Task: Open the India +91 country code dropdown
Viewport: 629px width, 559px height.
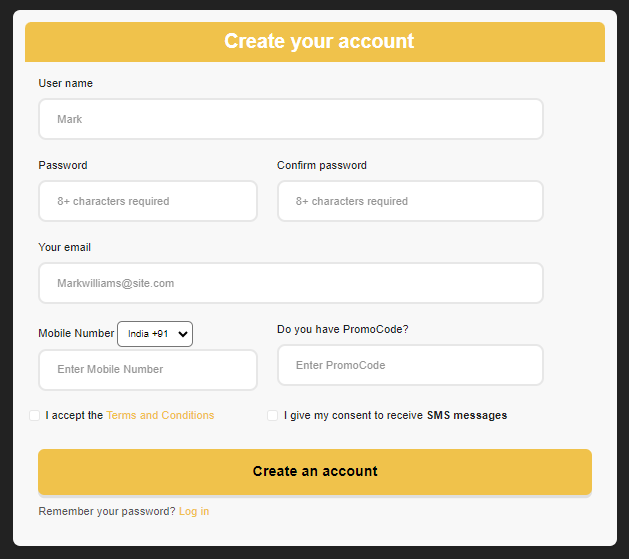Action: pos(155,334)
